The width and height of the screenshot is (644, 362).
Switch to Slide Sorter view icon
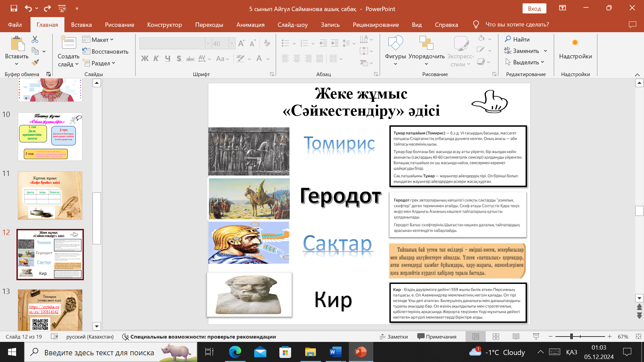(496, 337)
